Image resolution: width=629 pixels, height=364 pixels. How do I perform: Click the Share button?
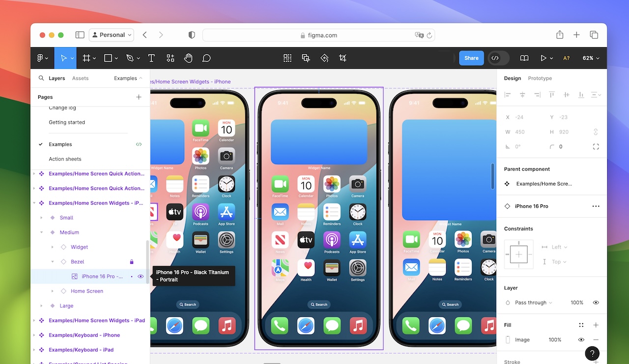(x=471, y=58)
